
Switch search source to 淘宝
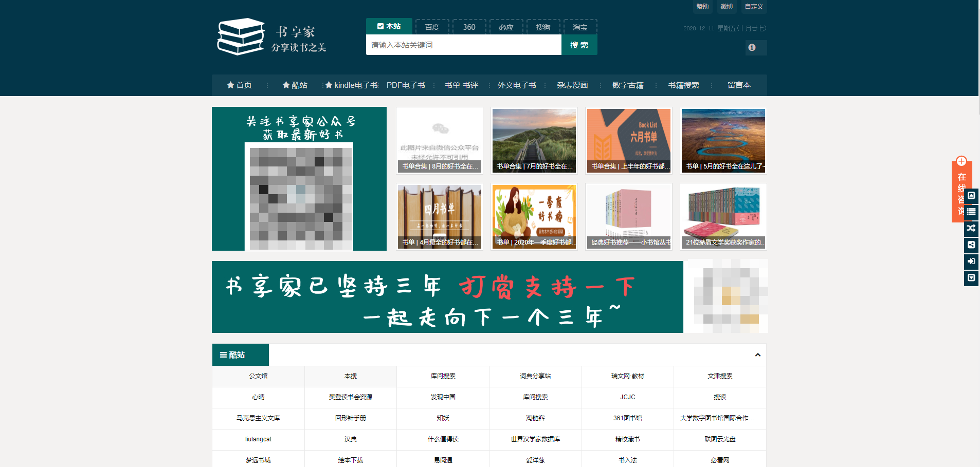coord(580,27)
